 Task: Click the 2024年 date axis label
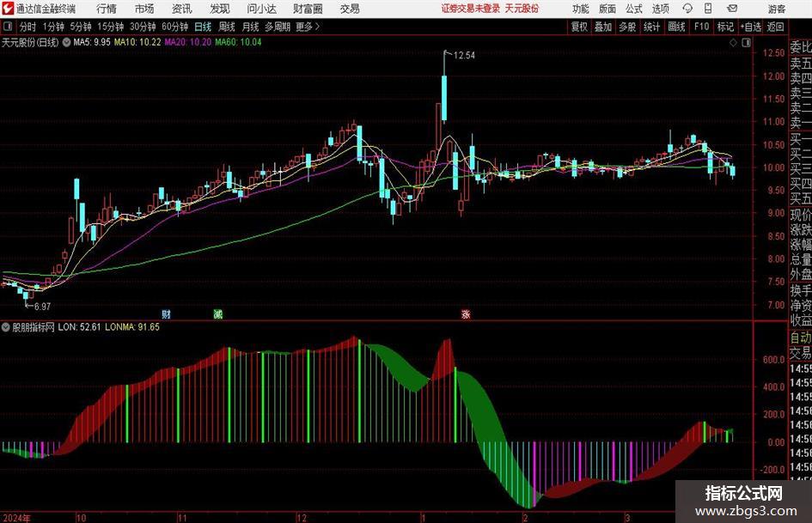(x=16, y=518)
